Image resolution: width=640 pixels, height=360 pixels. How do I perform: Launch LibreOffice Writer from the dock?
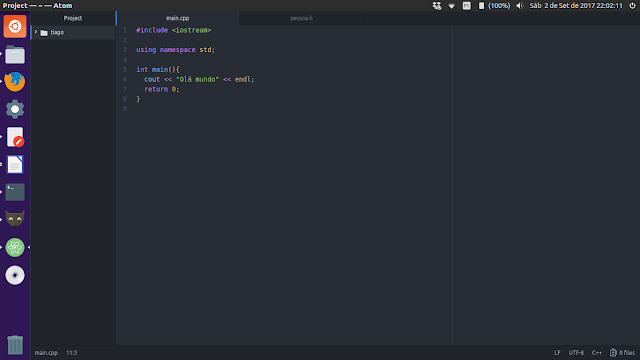pyautogui.click(x=15, y=165)
